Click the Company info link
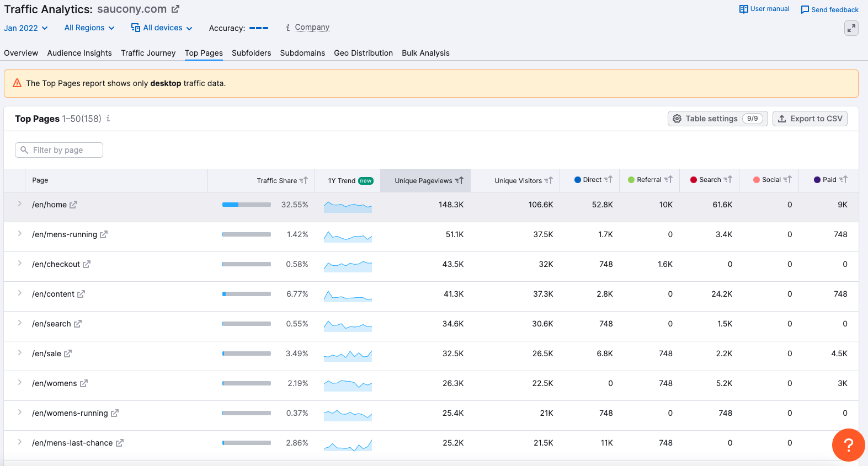 [312, 28]
